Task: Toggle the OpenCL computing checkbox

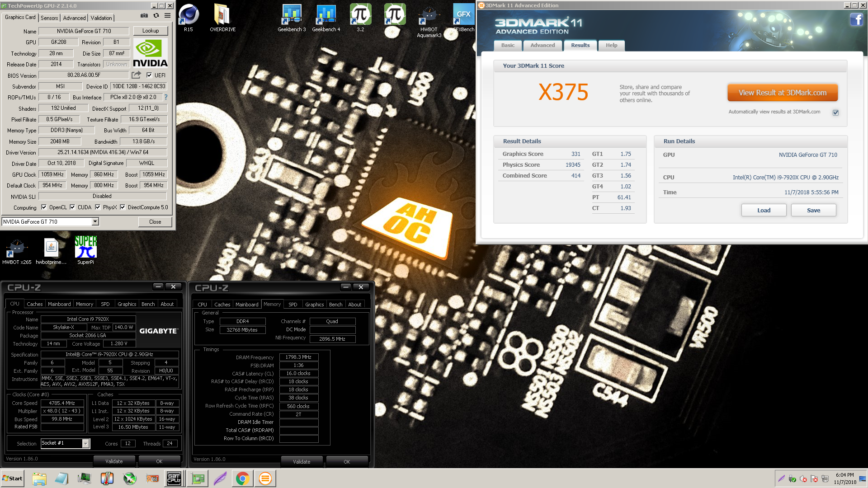Action: 44,207
